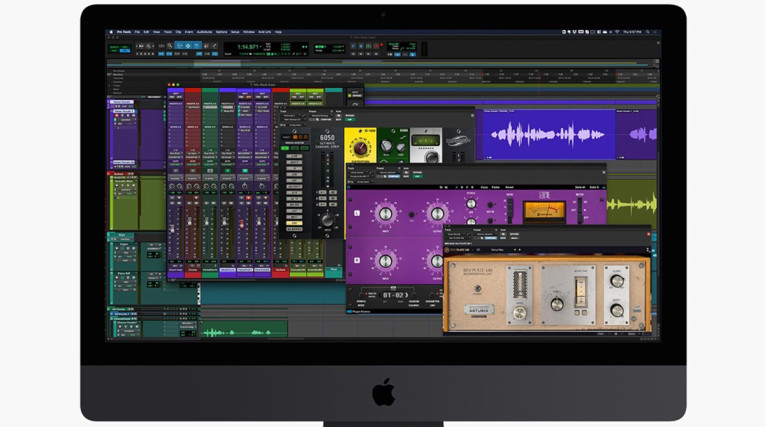
Task: Click the top-left input knob on purple compressor
Action: 385,214
